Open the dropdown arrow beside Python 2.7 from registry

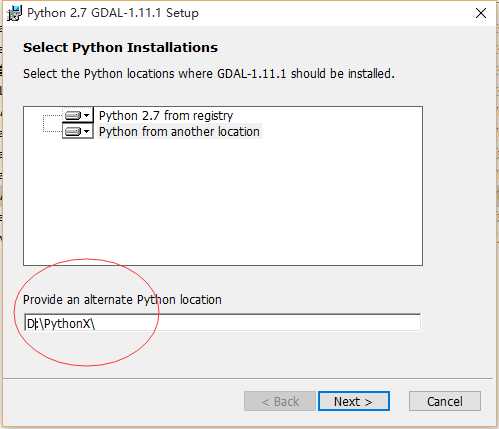pyautogui.click(x=87, y=115)
